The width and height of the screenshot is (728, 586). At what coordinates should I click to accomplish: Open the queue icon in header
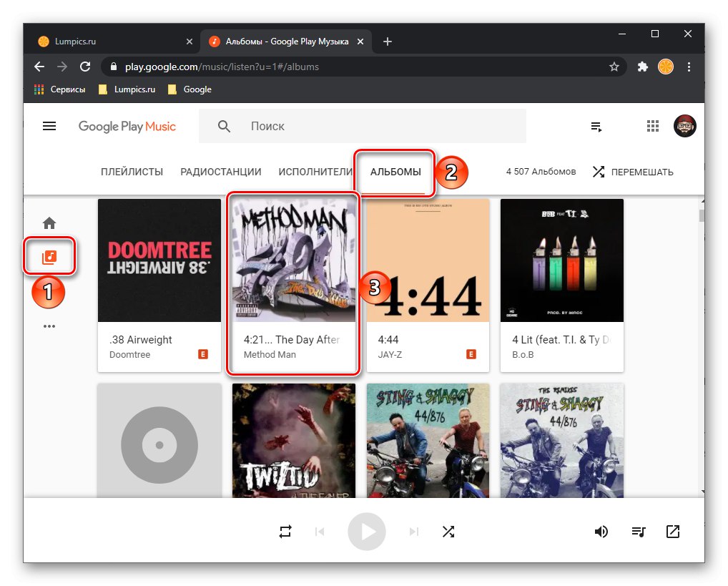click(x=596, y=127)
